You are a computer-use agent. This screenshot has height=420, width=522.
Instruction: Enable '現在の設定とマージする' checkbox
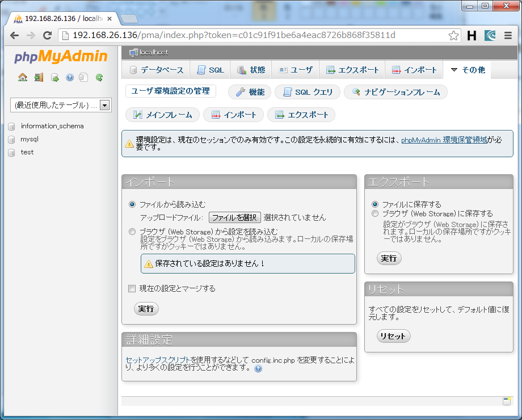(x=132, y=288)
